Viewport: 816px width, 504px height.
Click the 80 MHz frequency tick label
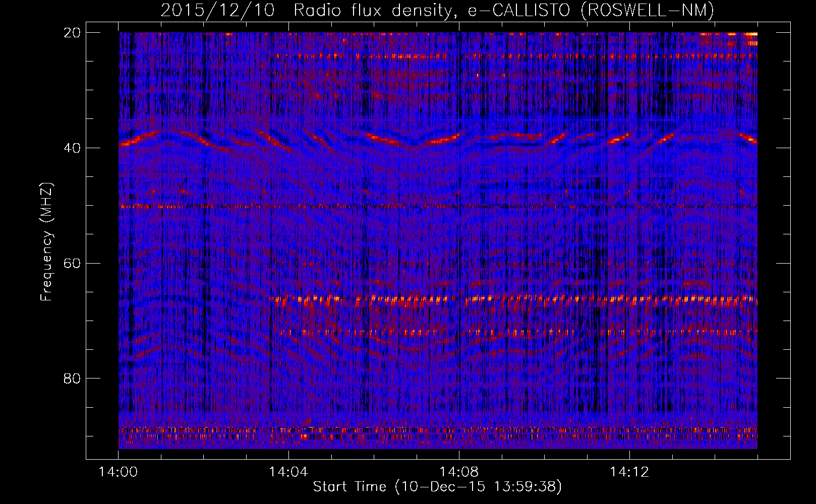click(72, 378)
